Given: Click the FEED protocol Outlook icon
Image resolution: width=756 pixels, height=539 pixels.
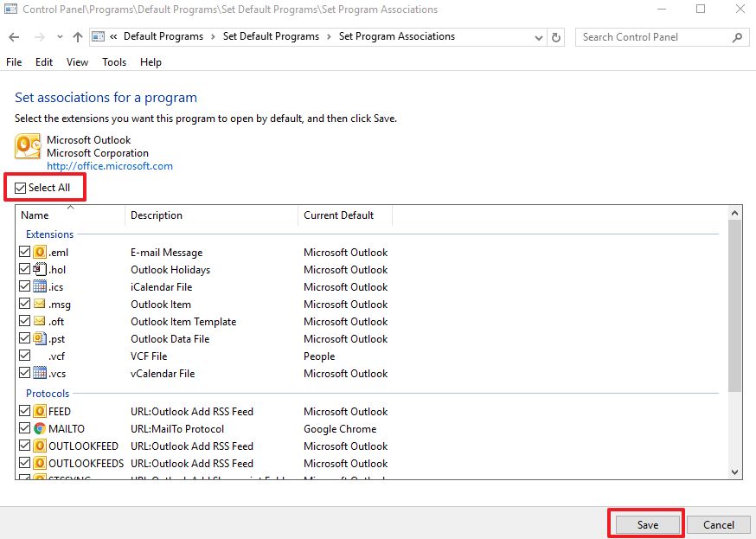Looking at the screenshot, I should 40,411.
